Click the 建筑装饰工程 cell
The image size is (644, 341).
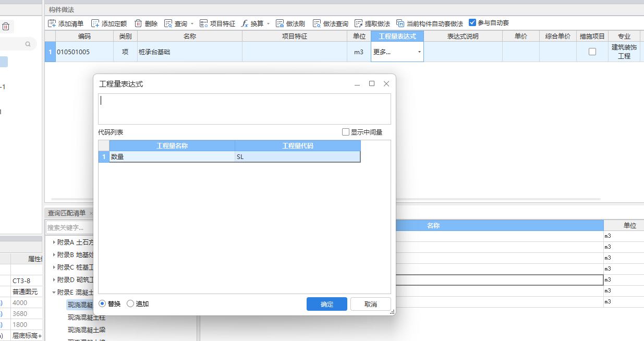coord(624,52)
